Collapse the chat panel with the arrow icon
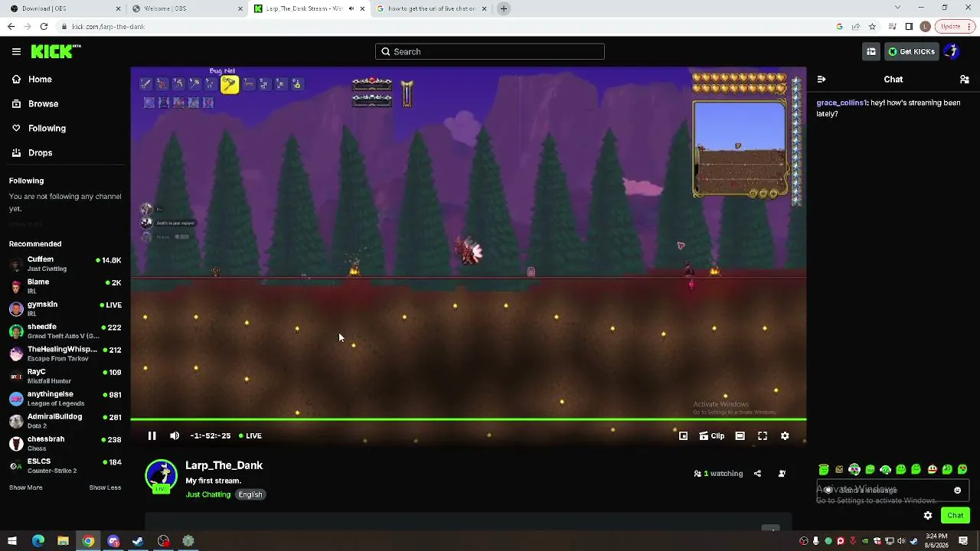Image resolution: width=980 pixels, height=551 pixels. coord(822,80)
